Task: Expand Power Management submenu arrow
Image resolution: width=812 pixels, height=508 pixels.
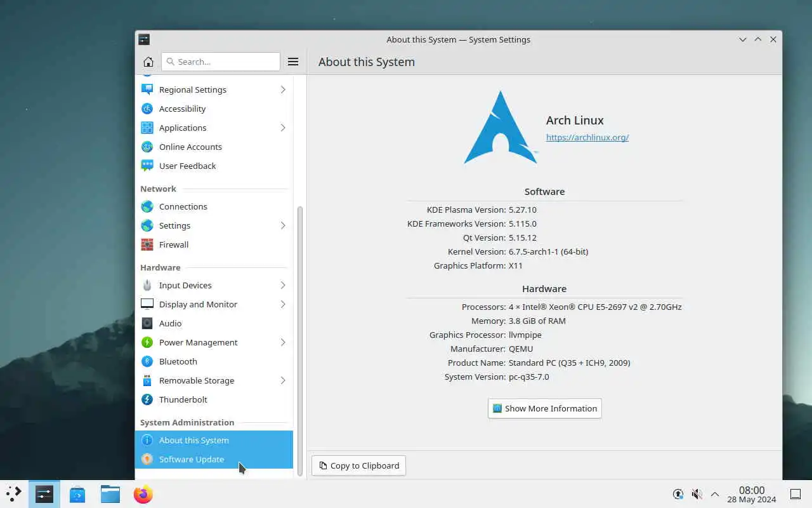Action: pyautogui.click(x=283, y=342)
